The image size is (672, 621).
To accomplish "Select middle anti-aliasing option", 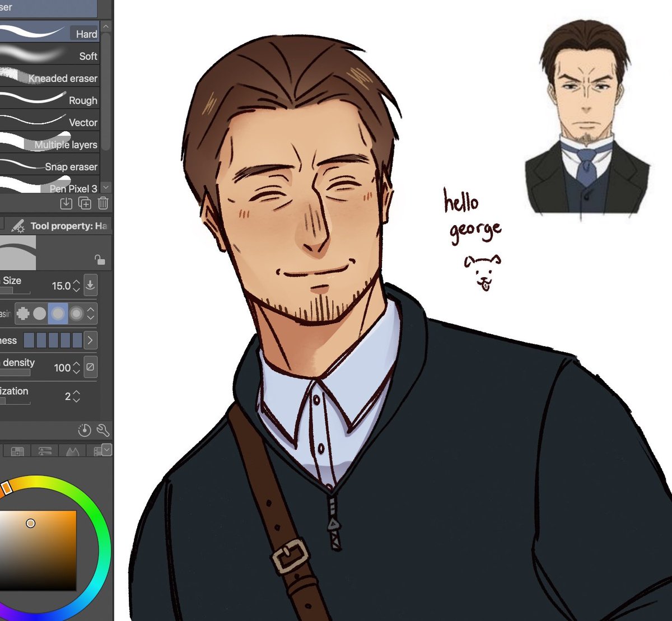I will [58, 314].
